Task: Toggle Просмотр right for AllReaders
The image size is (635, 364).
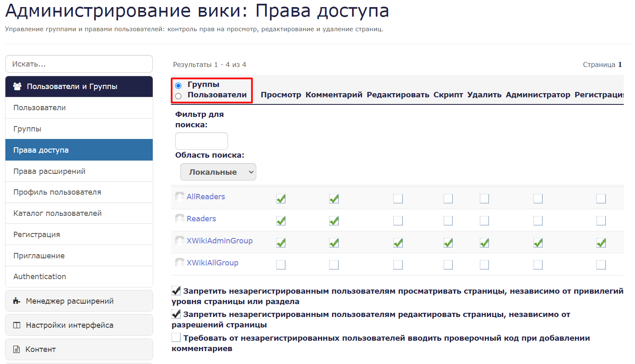Action: (x=281, y=199)
